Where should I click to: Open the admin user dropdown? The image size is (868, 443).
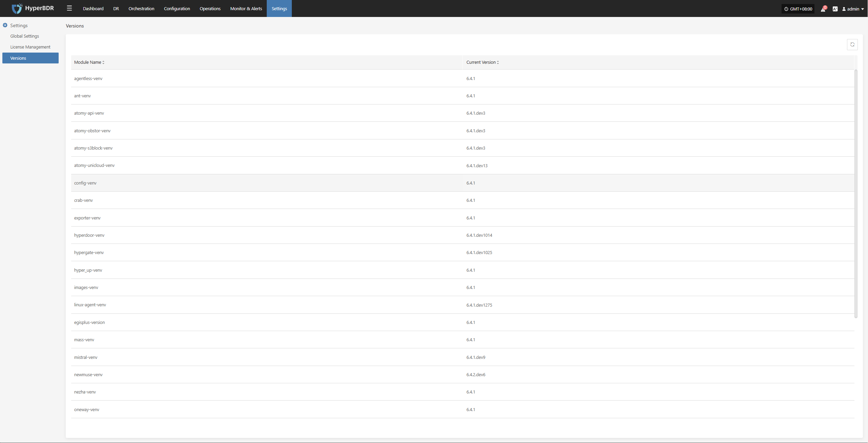853,9
